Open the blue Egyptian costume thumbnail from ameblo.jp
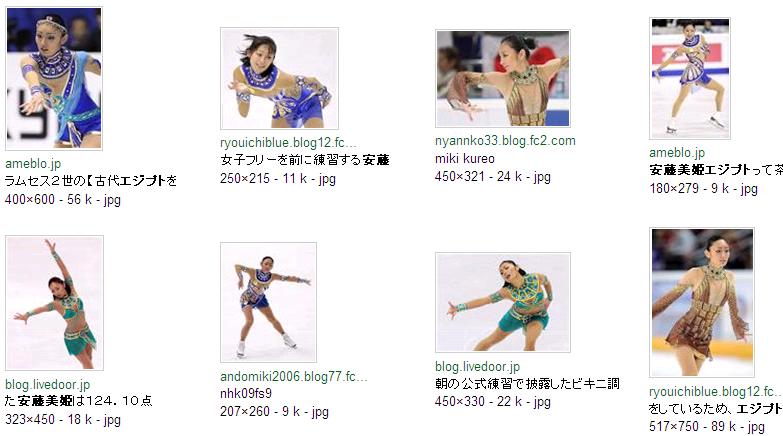The height and width of the screenshot is (436, 783). [54, 78]
